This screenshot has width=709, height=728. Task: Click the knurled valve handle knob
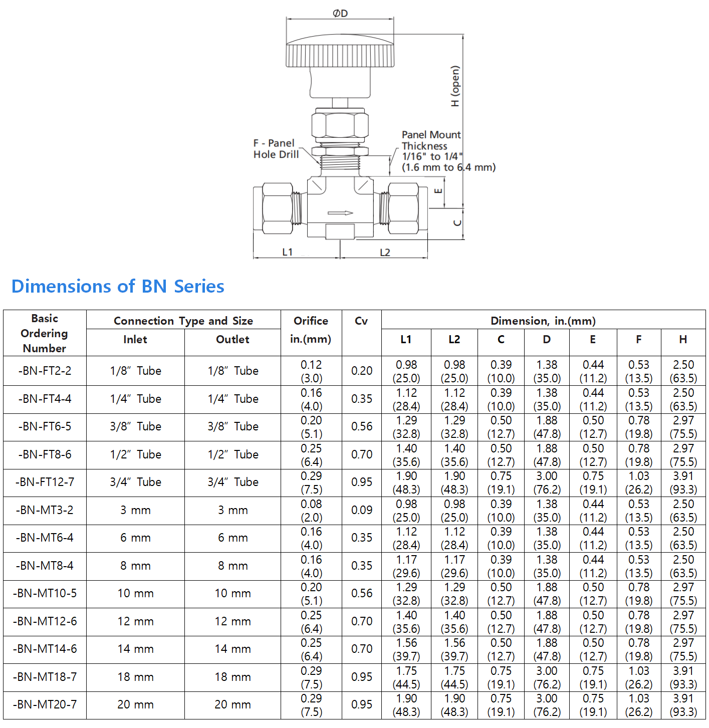point(340,52)
